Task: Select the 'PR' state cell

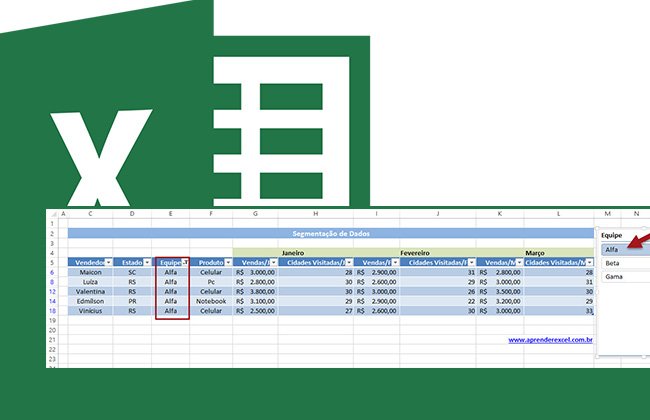Action: 132,301
